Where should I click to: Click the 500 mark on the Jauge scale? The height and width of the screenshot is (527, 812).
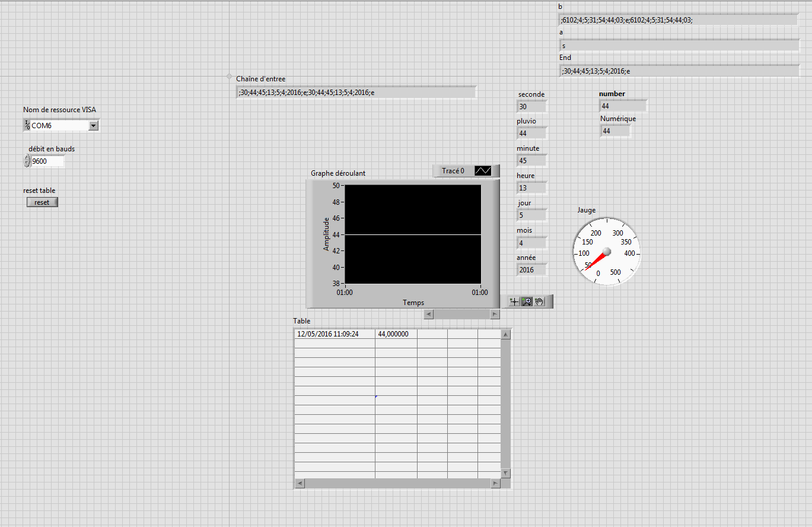point(616,273)
